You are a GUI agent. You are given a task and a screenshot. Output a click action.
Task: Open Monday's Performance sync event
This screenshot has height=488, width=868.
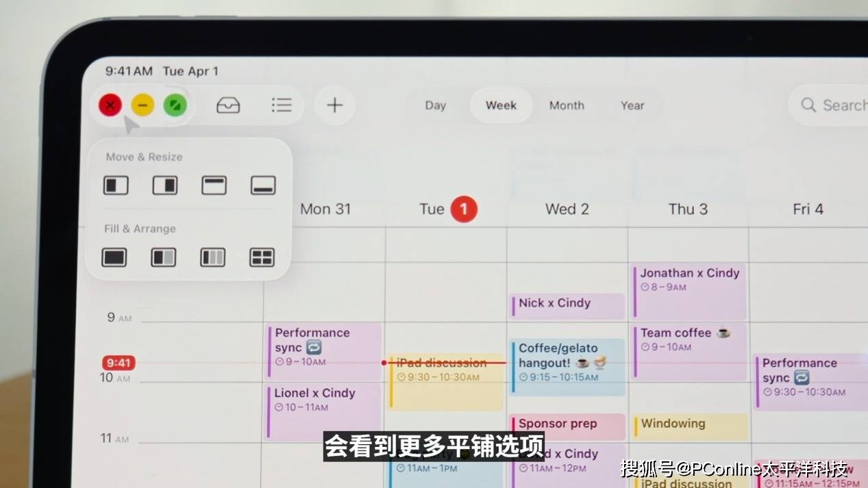[324, 350]
